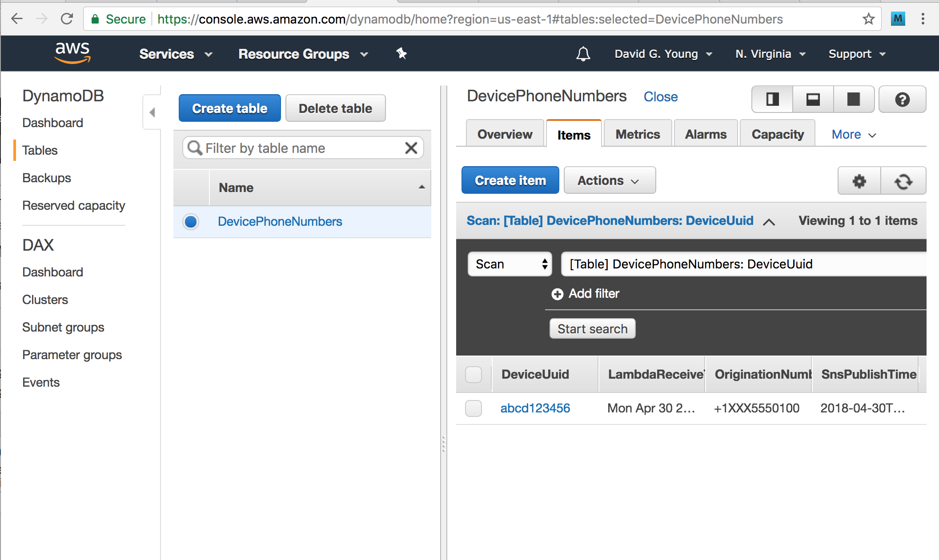Switch to the Overview tab
The image size is (939, 560).
point(506,134)
